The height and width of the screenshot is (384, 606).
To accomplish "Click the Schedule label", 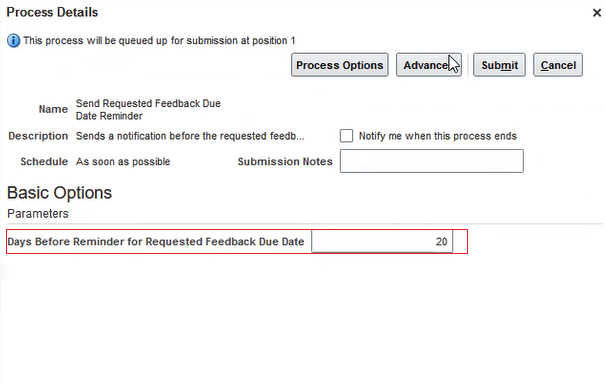I will 44,161.
